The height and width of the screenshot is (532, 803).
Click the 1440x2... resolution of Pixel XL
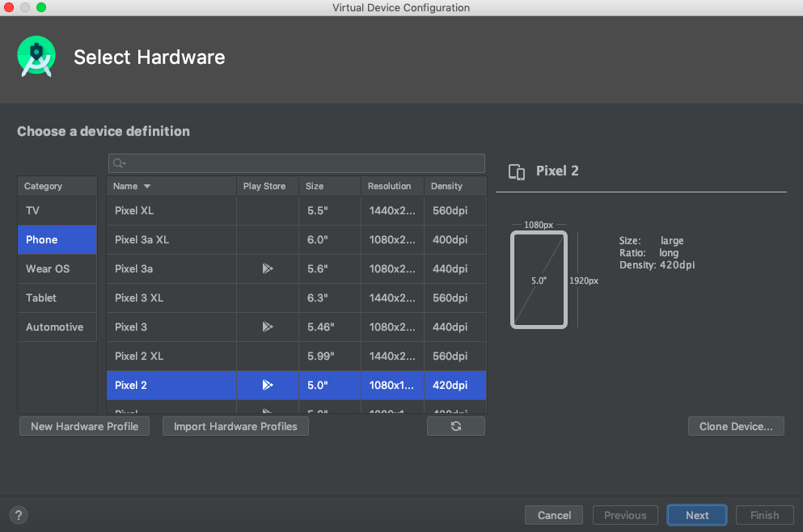point(393,210)
